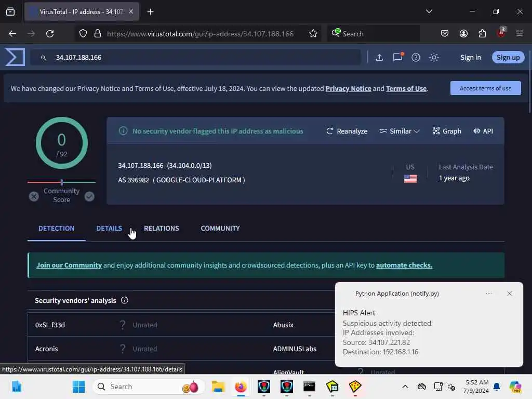The height and width of the screenshot is (399, 532).
Task: Click the taskbar Search box
Action: coord(148,387)
